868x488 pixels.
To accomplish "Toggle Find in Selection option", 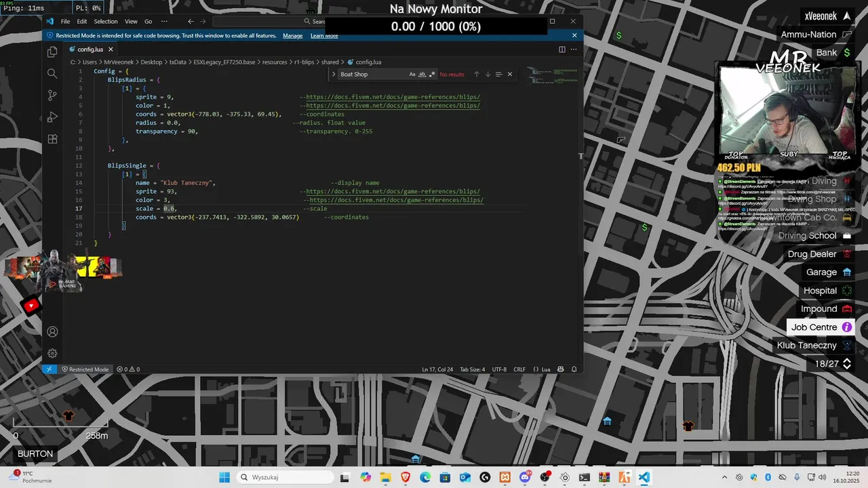I will point(498,75).
